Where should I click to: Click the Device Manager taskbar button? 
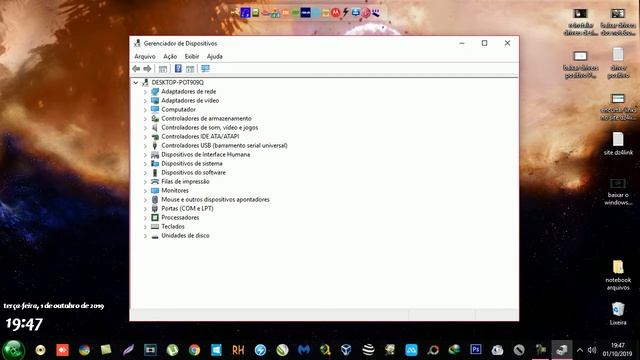point(562,350)
